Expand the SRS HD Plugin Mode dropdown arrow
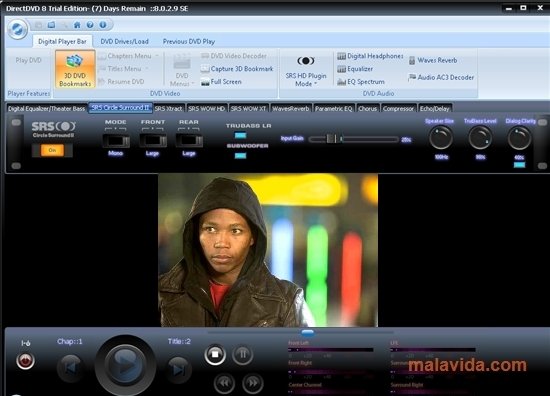550x396 pixels. click(315, 84)
